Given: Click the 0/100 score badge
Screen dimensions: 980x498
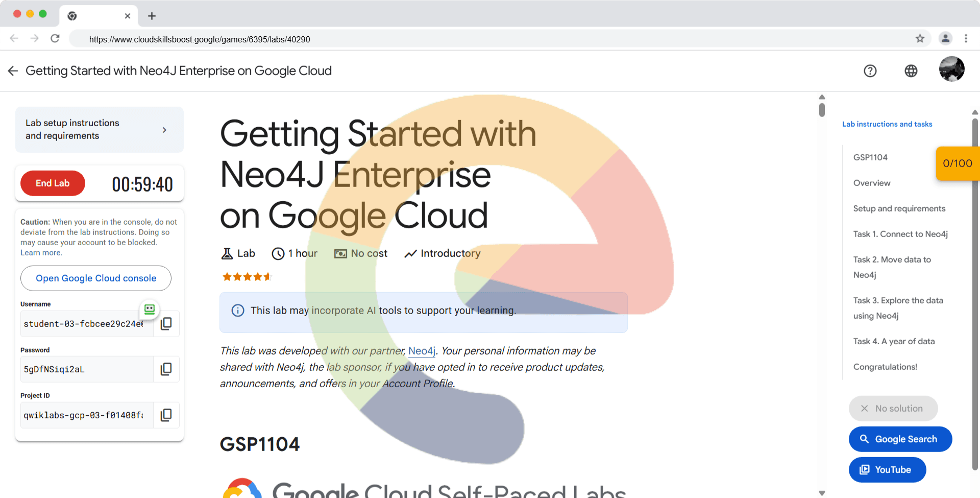Looking at the screenshot, I should 958,163.
